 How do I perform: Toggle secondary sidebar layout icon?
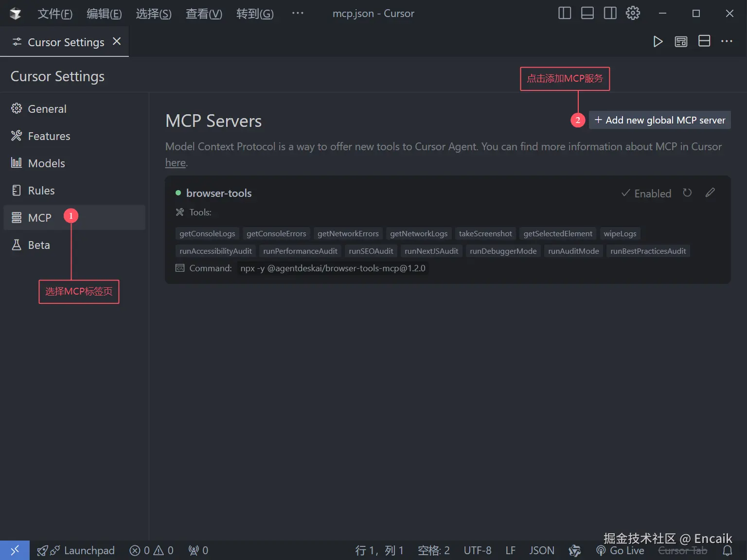[x=610, y=13]
